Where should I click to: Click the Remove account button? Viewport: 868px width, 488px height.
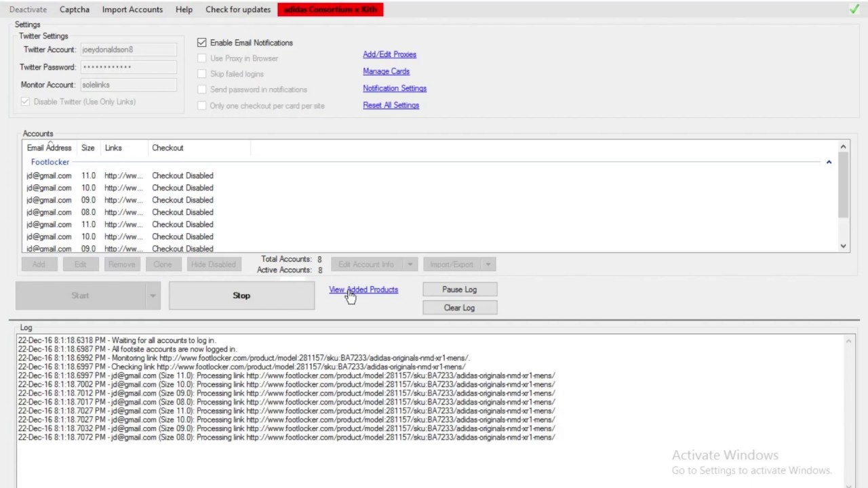pos(121,264)
